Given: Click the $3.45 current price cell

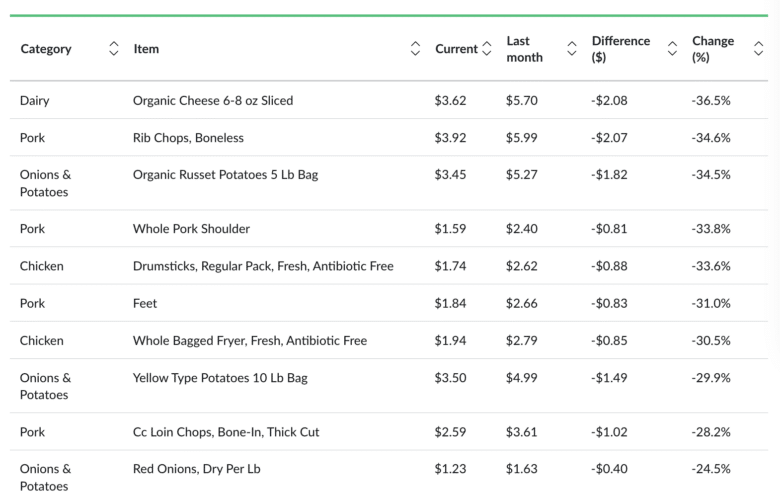Looking at the screenshot, I should tap(450, 174).
